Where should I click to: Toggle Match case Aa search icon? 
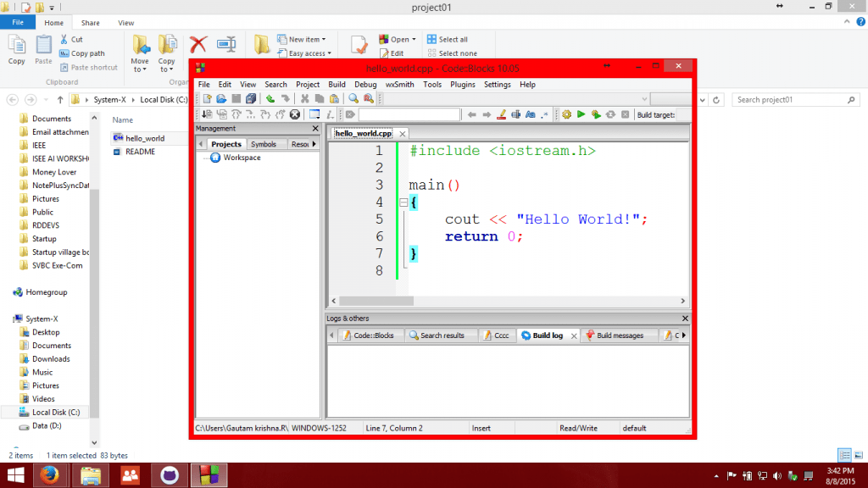pyautogui.click(x=531, y=114)
